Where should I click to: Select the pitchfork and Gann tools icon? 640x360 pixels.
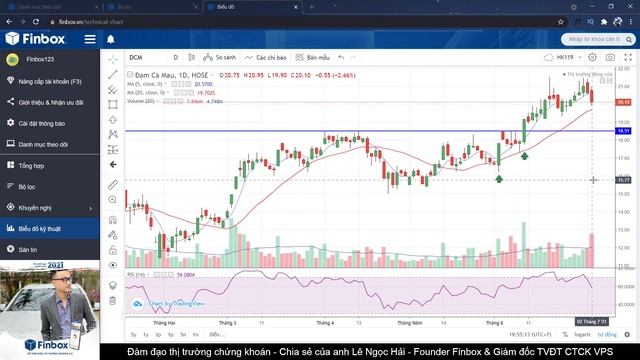[x=113, y=89]
